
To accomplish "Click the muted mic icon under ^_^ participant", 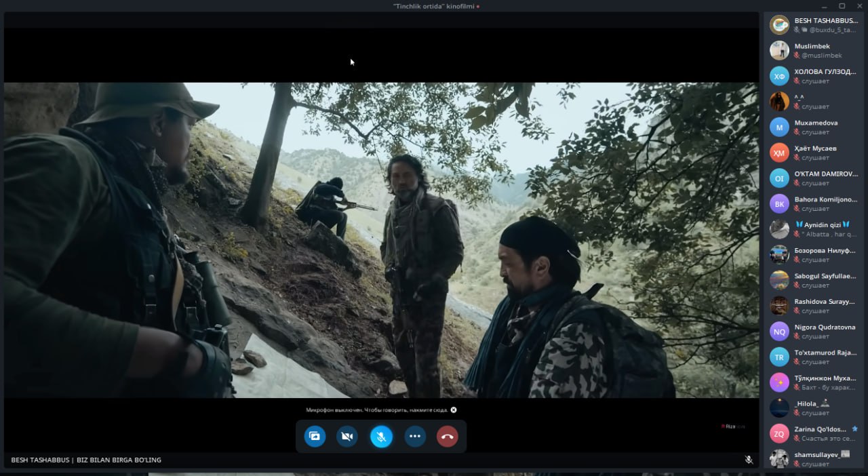I will point(797,106).
